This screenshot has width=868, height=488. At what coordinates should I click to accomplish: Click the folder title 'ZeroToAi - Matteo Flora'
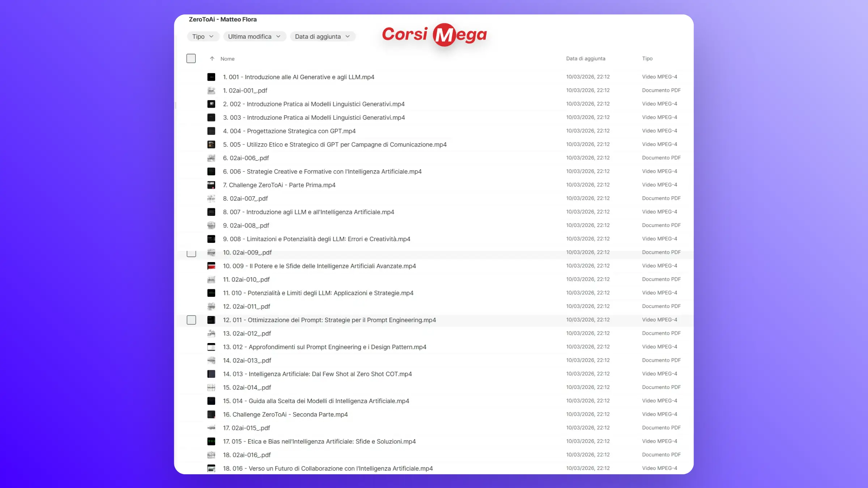pos(223,20)
